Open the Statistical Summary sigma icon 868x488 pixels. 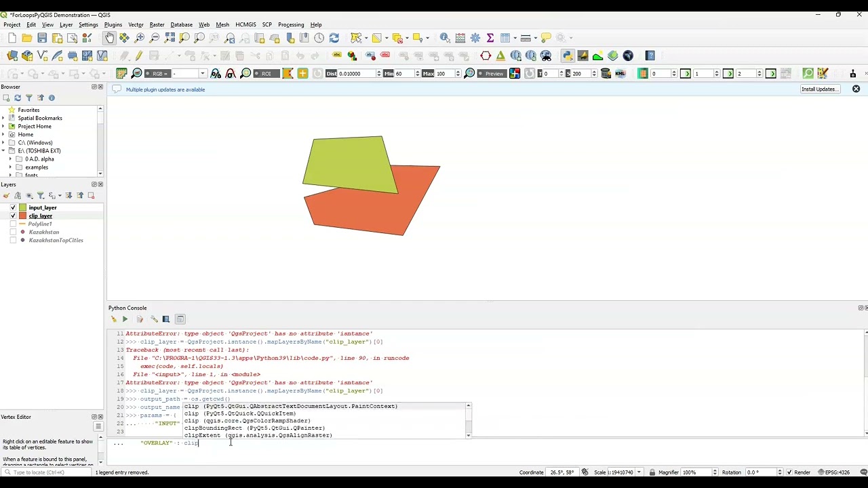[x=490, y=38]
